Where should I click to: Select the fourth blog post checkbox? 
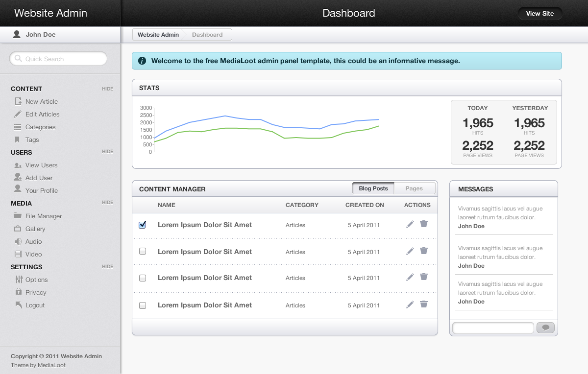tap(143, 305)
